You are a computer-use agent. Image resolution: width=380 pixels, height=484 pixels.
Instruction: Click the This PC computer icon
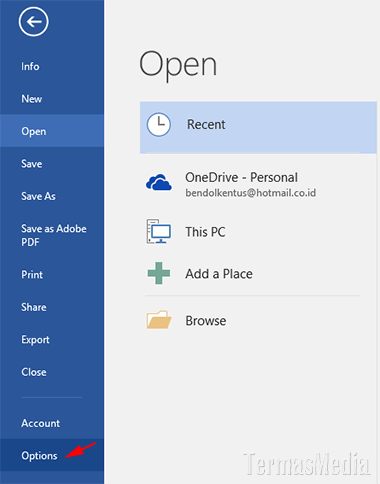click(x=159, y=231)
